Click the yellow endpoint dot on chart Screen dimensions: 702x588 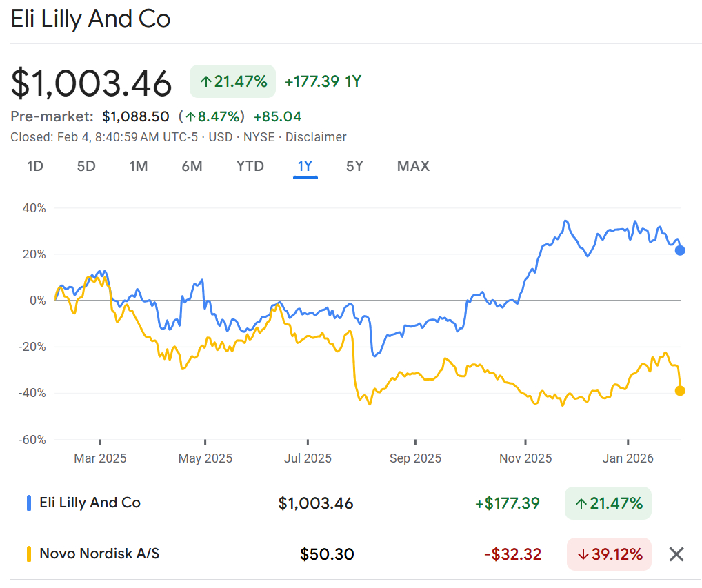[680, 391]
